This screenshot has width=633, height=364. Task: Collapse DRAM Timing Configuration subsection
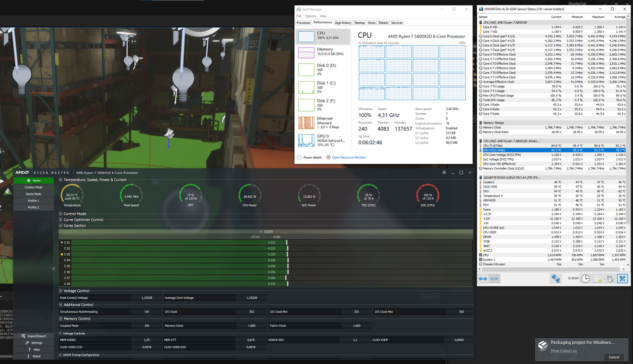61,355
